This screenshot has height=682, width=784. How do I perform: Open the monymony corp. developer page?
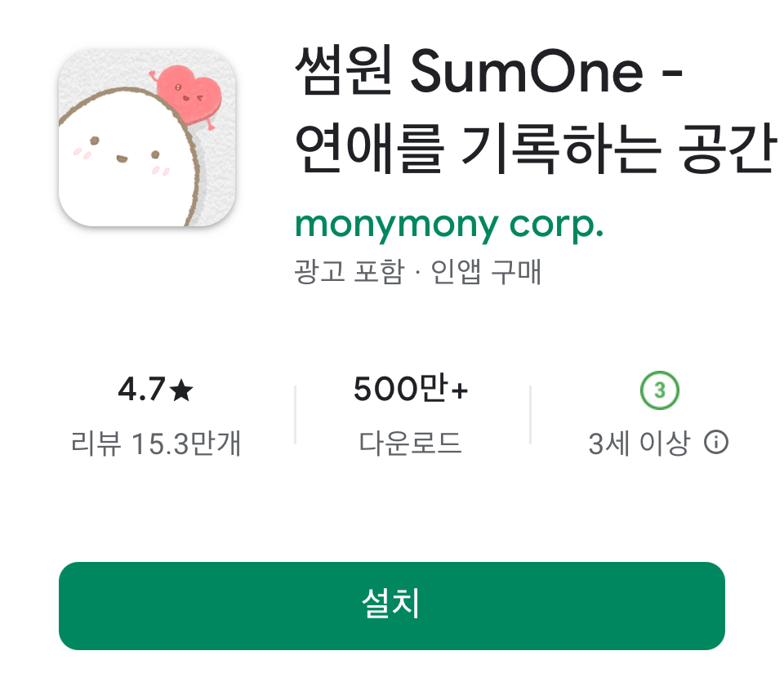(449, 225)
